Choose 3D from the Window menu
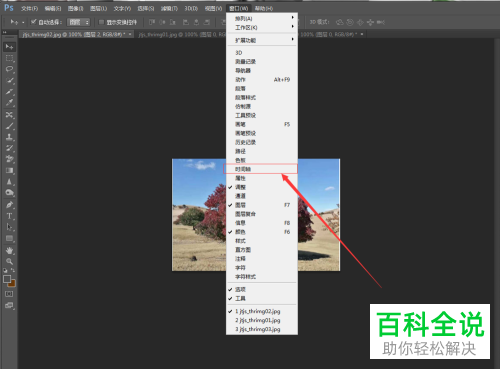This screenshot has width=500, height=369. click(262, 53)
